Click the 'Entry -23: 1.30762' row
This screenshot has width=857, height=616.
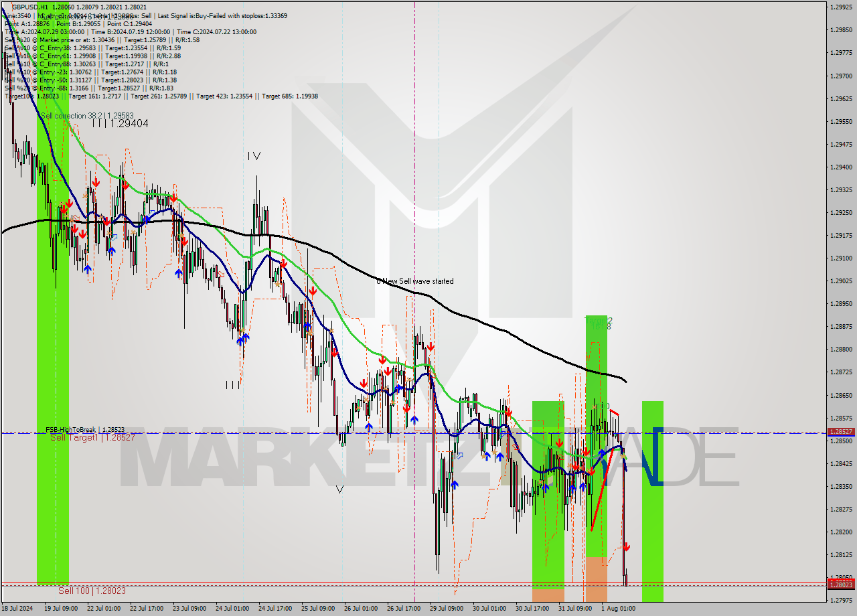click(90, 72)
